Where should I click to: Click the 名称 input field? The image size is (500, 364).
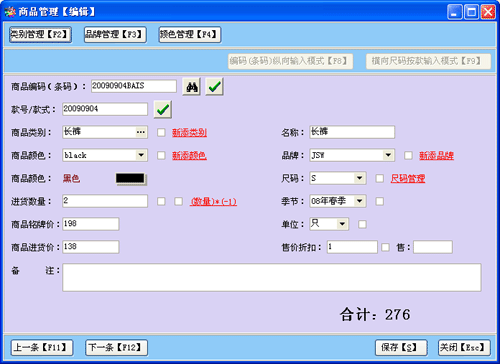(x=352, y=132)
